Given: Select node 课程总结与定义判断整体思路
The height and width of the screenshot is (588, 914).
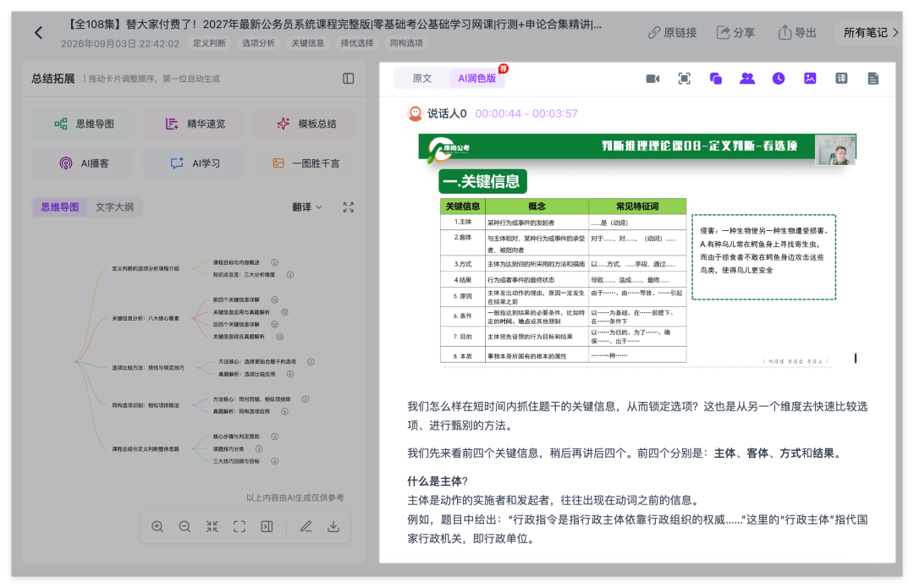Looking at the screenshot, I should (146, 449).
